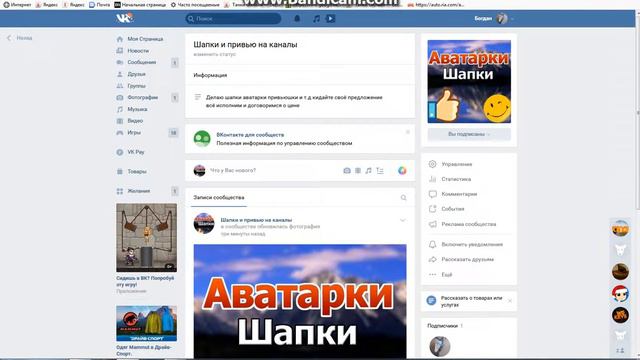Open notifications bell icon
640x360 pixels.
click(297, 18)
